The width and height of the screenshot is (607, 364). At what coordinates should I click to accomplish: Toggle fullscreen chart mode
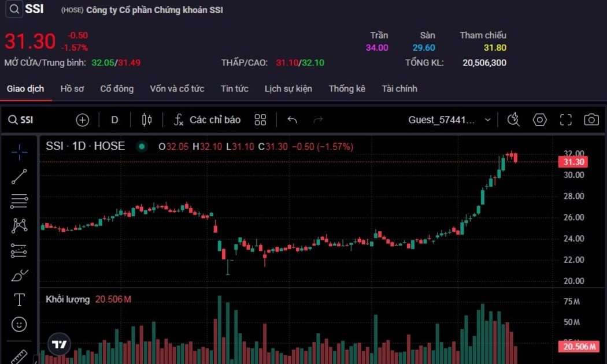coord(565,120)
